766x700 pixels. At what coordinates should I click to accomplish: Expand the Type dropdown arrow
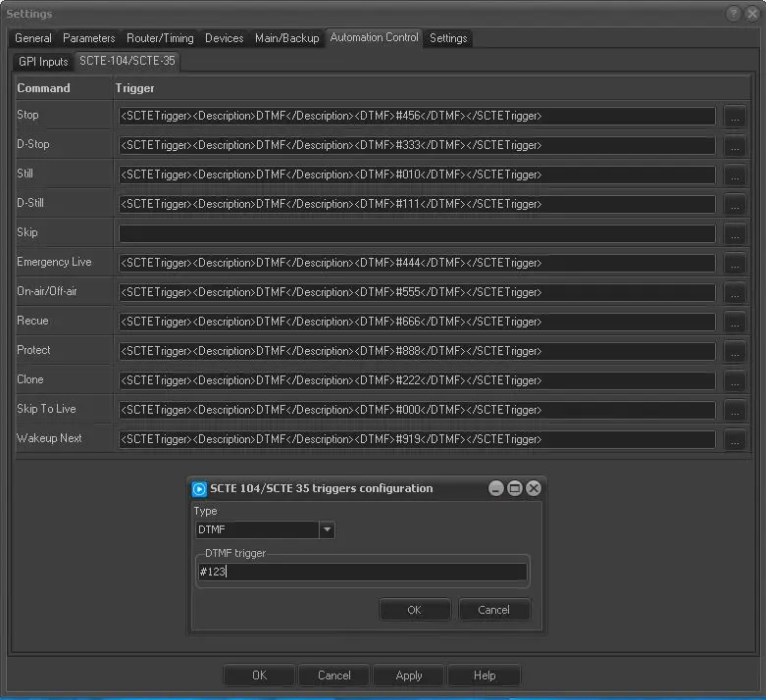[x=327, y=530]
